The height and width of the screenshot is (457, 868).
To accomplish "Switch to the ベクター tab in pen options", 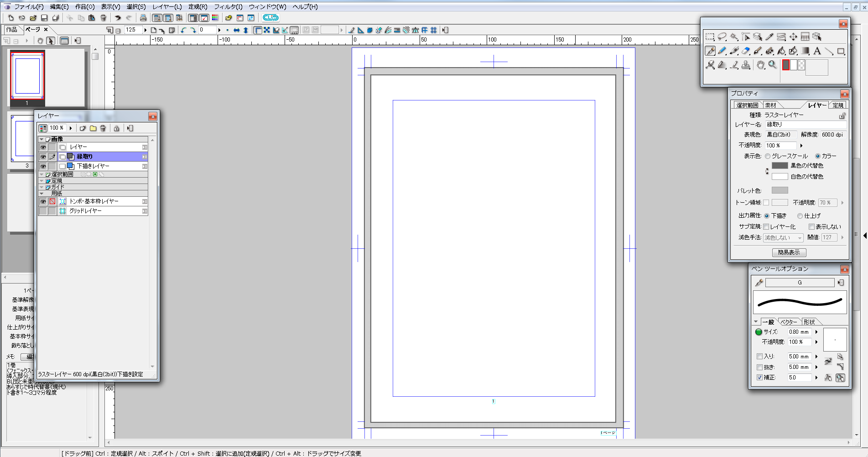I will point(789,322).
